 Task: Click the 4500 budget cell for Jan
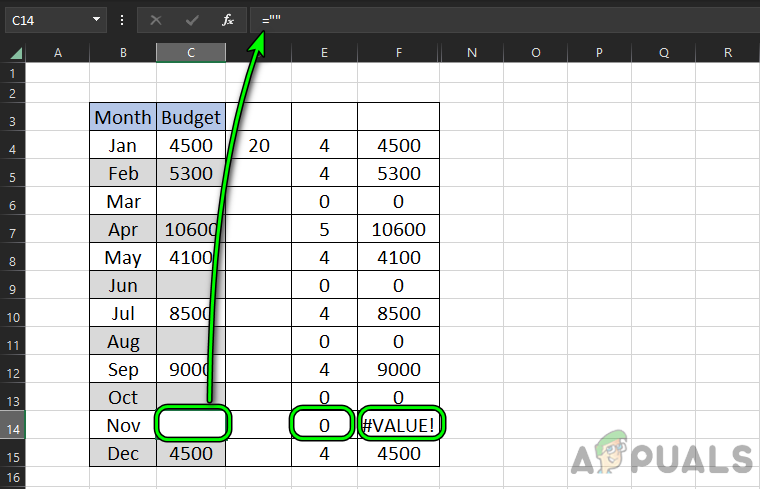tap(191, 145)
